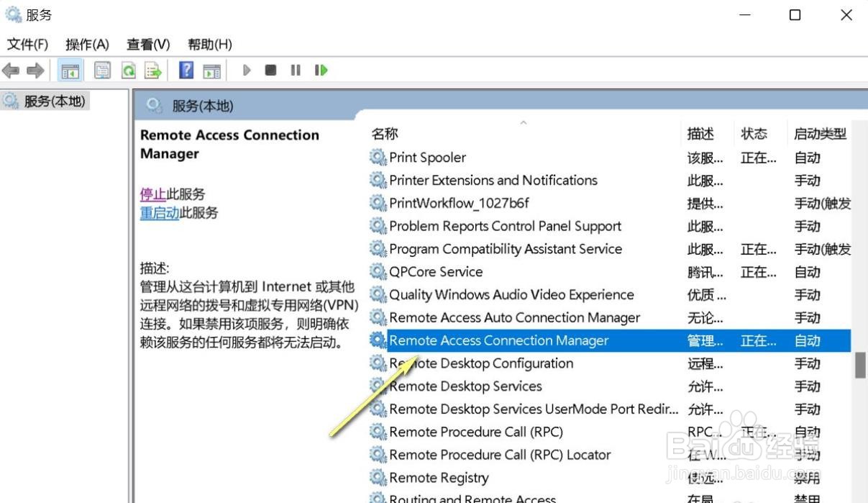Open the 查看(V) menu
The height and width of the screenshot is (503, 868).
(x=148, y=45)
